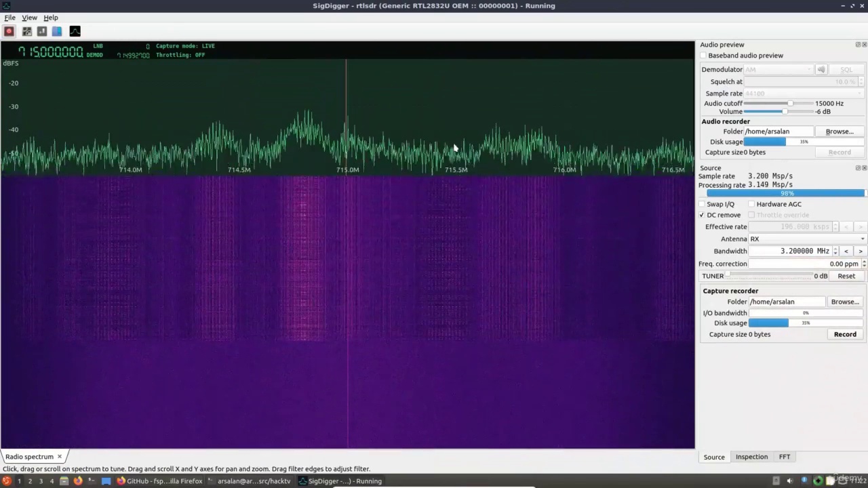Image resolution: width=868 pixels, height=488 pixels.
Task: Click the Bandwidth 3.200000 MHz field
Action: point(790,251)
